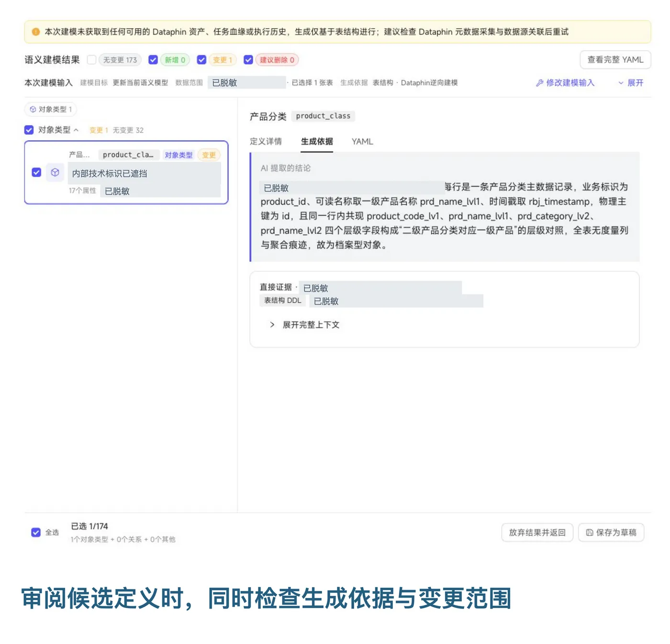Click the 17个属性 label

pos(82,190)
